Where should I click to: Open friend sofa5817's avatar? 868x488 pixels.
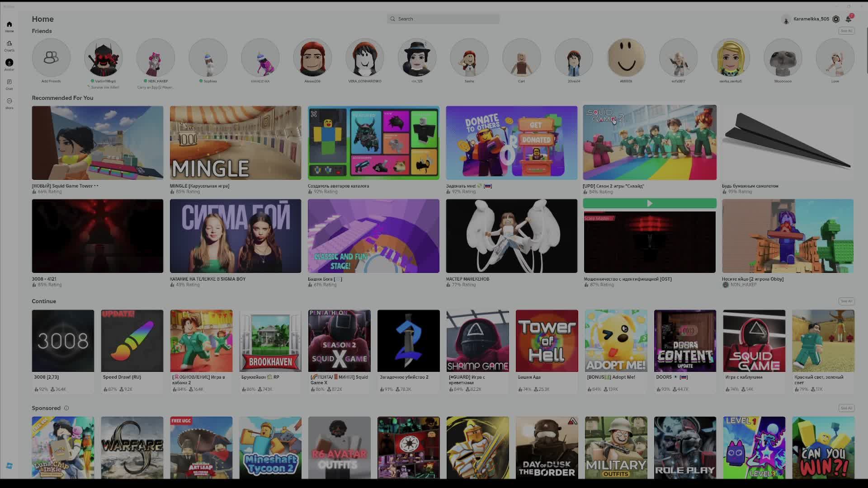pos(678,57)
